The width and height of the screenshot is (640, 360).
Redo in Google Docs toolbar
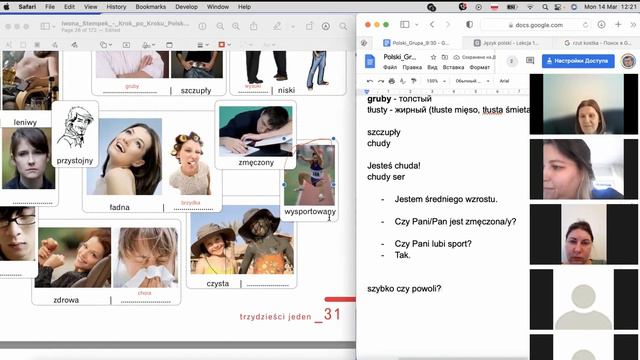[381, 81]
